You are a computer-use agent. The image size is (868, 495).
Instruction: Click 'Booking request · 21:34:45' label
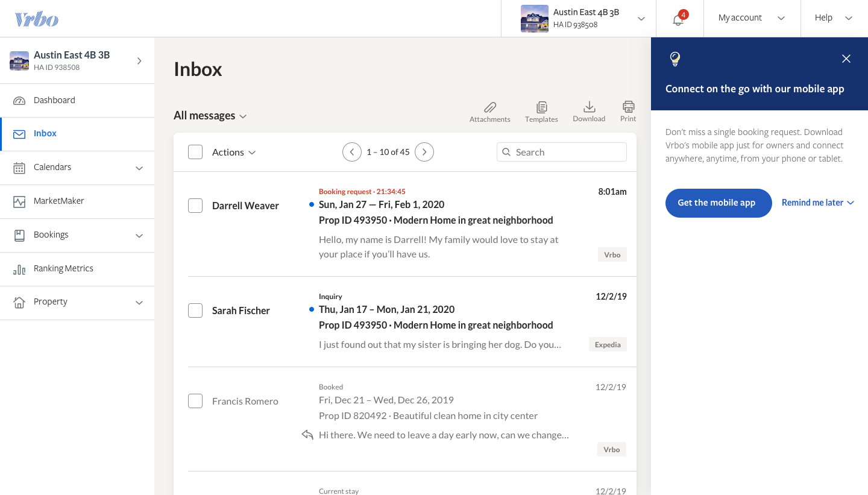(x=362, y=192)
